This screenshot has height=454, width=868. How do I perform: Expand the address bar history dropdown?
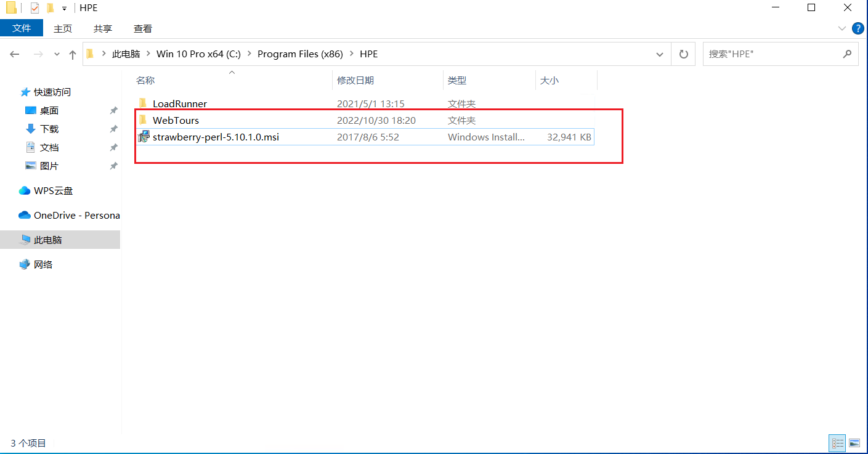(660, 54)
